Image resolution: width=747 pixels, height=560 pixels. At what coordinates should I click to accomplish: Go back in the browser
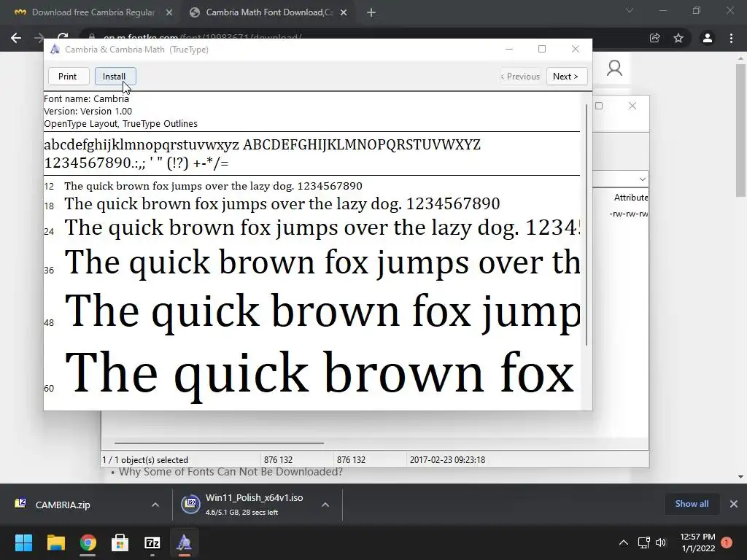tap(16, 38)
